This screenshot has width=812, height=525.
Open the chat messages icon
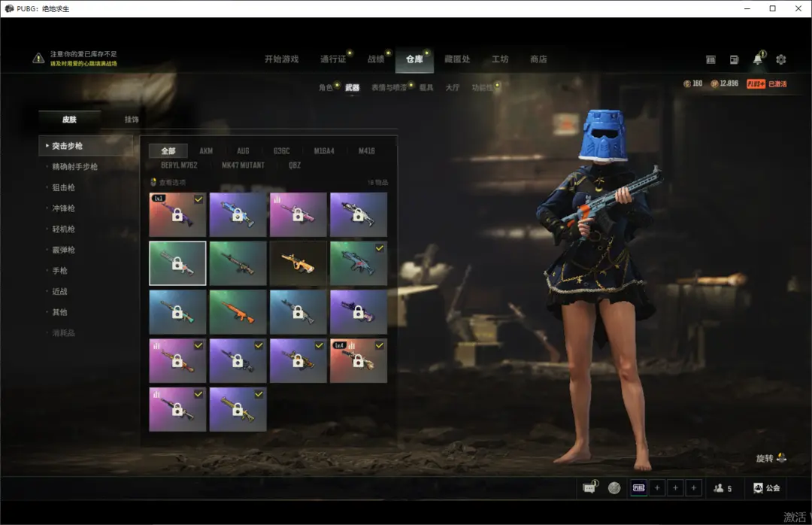589,487
